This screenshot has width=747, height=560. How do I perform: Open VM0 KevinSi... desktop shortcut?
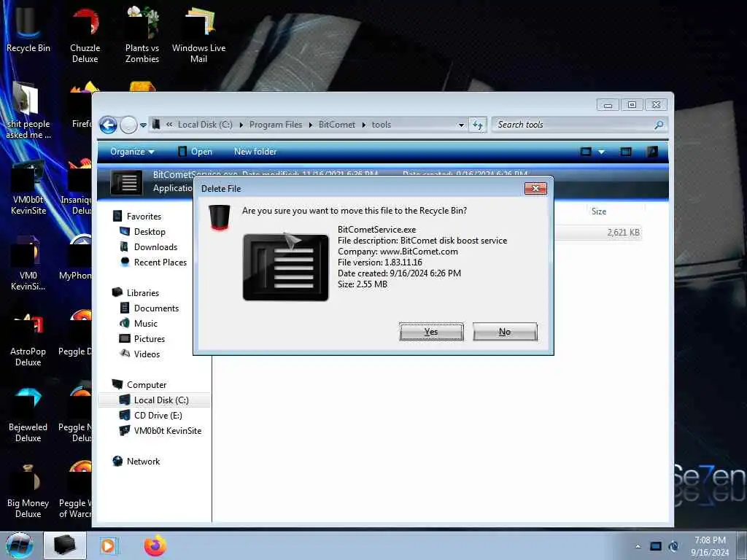click(x=28, y=262)
